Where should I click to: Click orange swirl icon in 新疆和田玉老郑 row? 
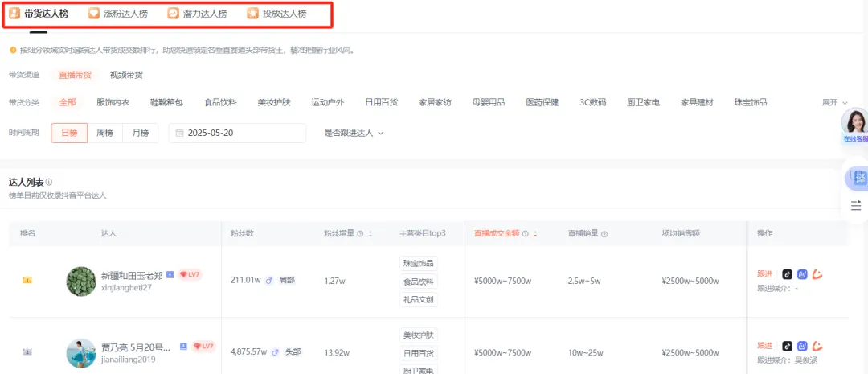(817, 274)
